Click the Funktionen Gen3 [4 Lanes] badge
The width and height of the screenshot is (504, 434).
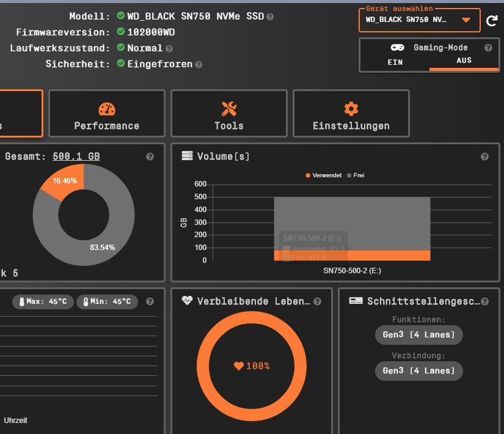point(419,335)
